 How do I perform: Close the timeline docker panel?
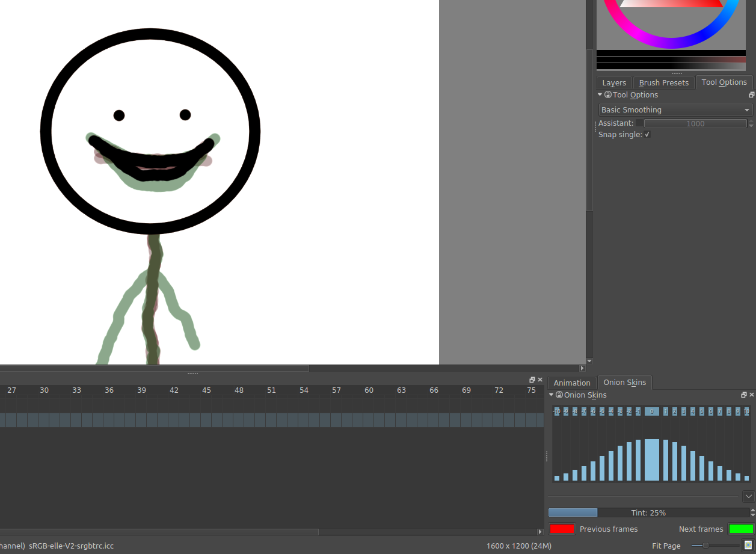tap(540, 380)
